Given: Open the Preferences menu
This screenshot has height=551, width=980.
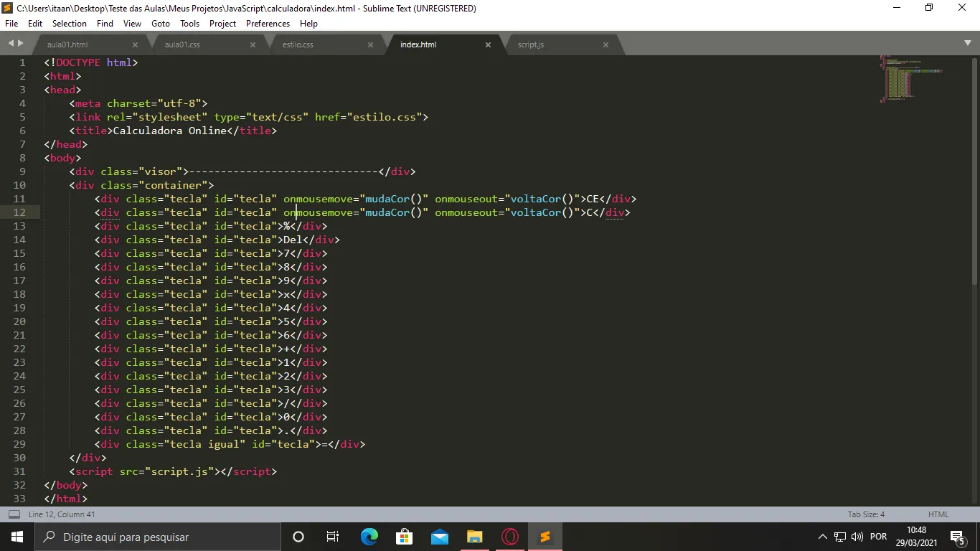Looking at the screenshot, I should [268, 24].
